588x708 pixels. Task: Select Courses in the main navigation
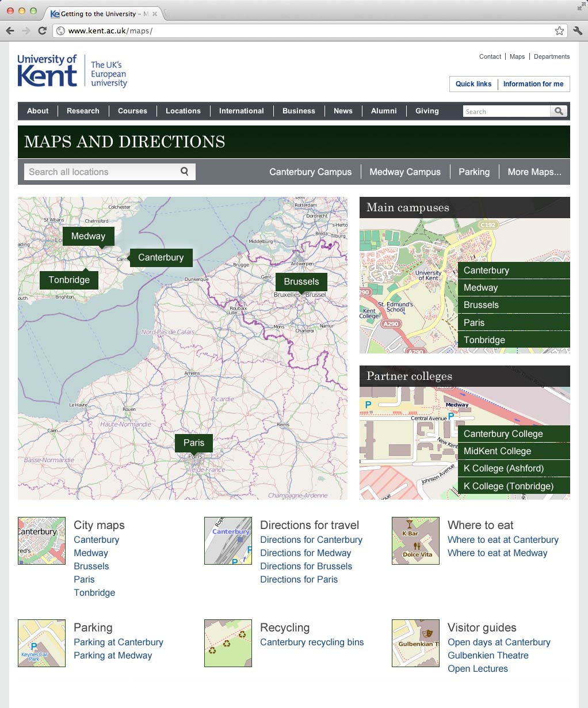tap(132, 111)
